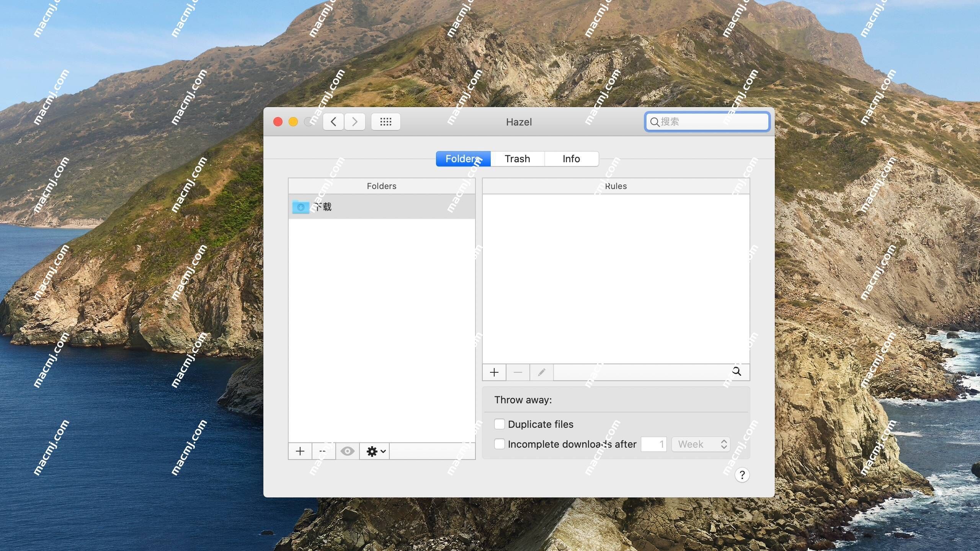Open Hazel help with the question mark button

pyautogui.click(x=742, y=475)
